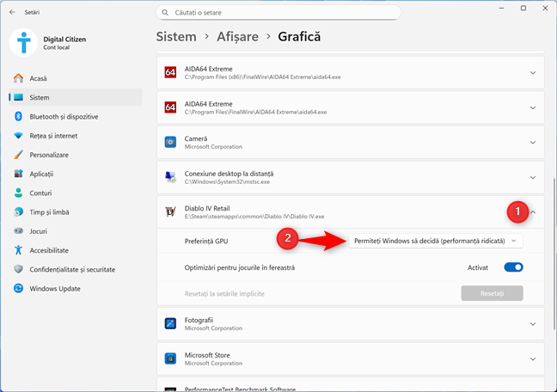Click the search magnifier icon
Image resolution: width=557 pixels, height=392 pixels.
coord(164,13)
